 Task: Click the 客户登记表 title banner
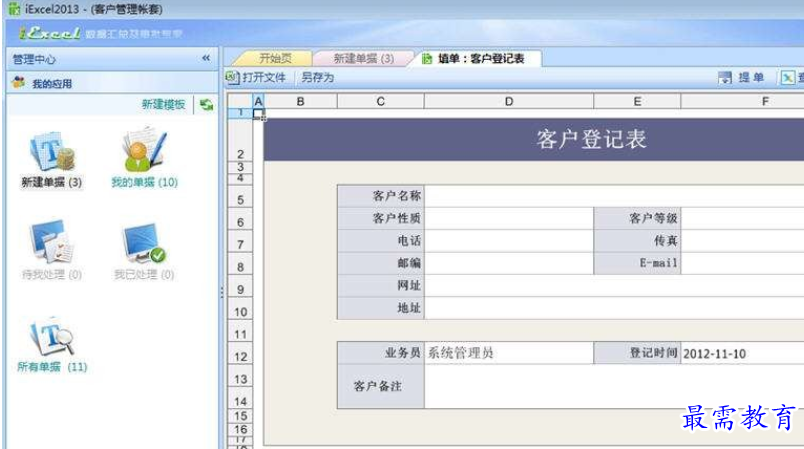coord(534,139)
